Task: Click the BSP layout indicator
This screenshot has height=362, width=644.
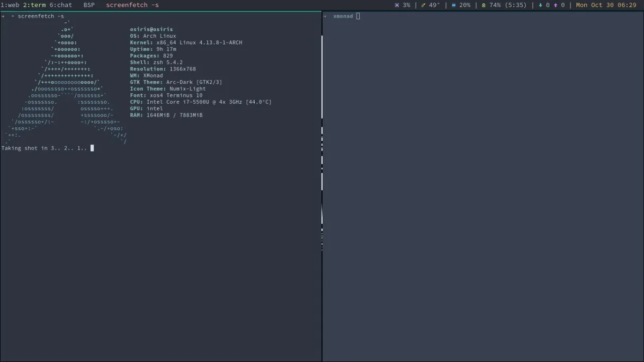Action: point(88,5)
